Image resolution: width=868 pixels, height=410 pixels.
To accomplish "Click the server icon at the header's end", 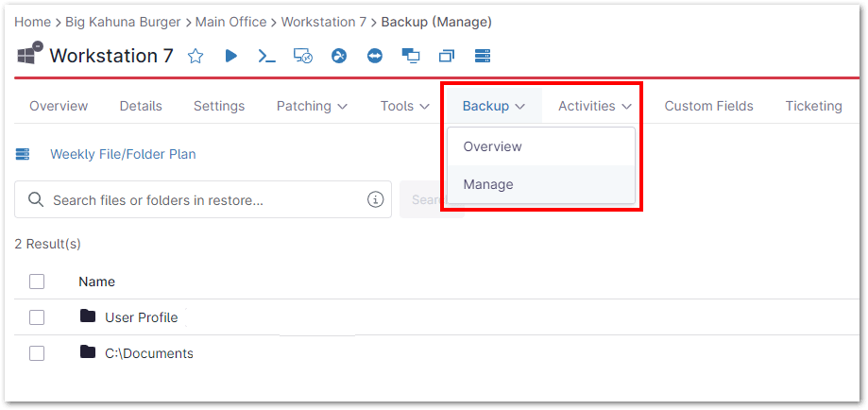I will coord(483,57).
